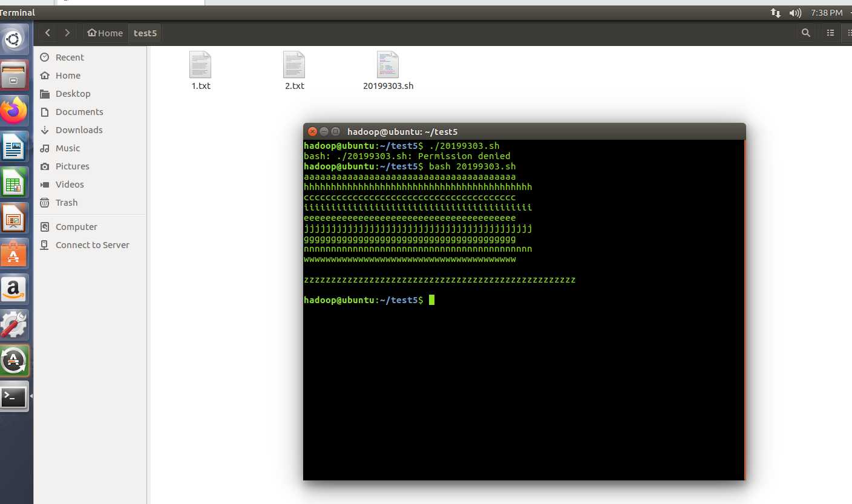Open System Settings from the launcher
This screenshot has height=504, width=852.
pos(13,326)
